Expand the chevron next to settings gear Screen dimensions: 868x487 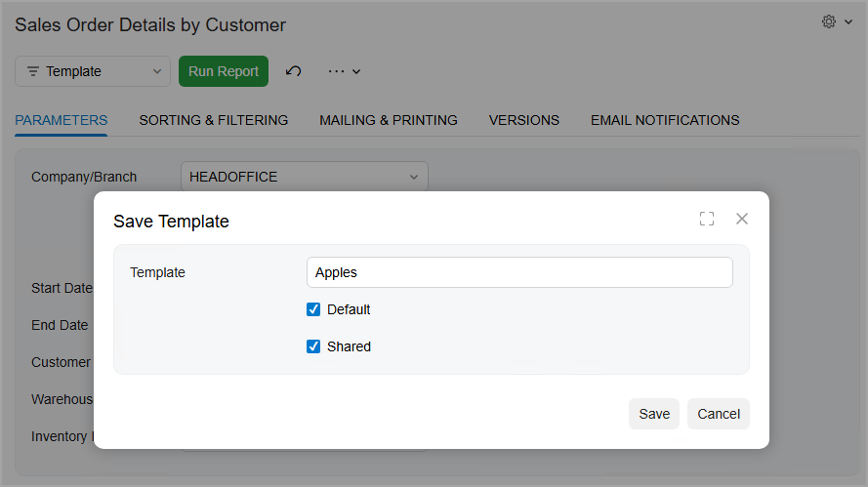pos(848,22)
